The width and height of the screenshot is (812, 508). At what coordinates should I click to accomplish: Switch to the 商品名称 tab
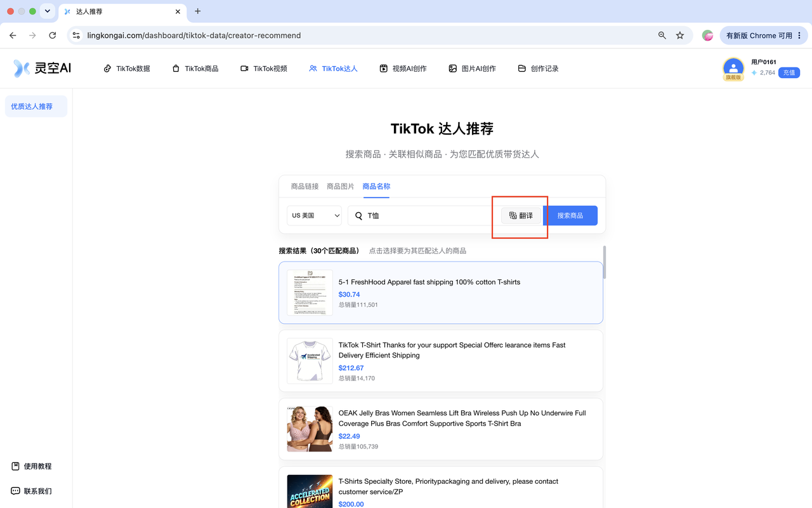pyautogui.click(x=376, y=187)
